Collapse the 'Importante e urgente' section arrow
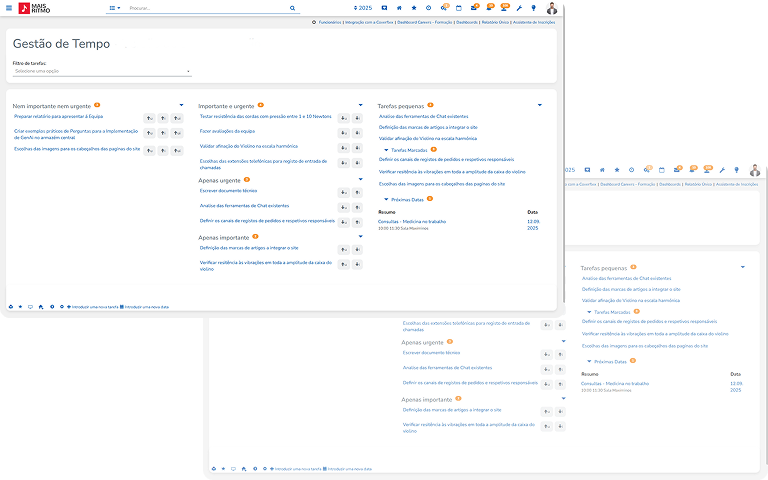768x480 pixels. point(359,105)
